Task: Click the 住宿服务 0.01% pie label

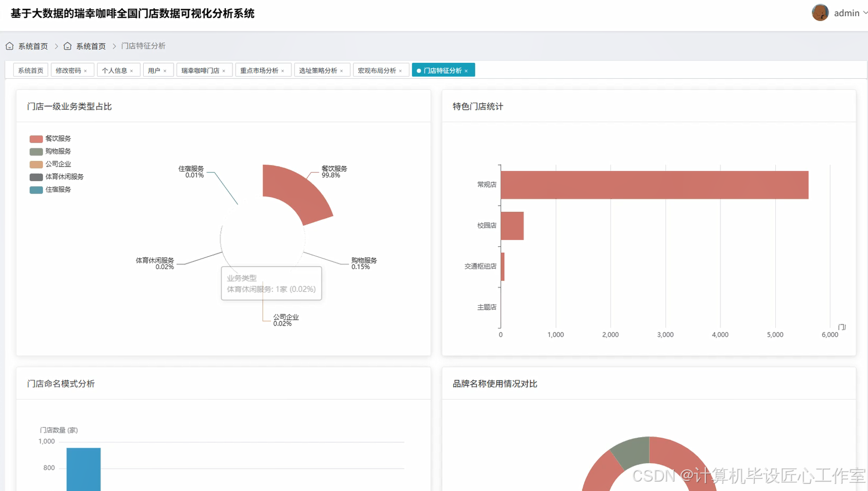Action: [x=191, y=172]
